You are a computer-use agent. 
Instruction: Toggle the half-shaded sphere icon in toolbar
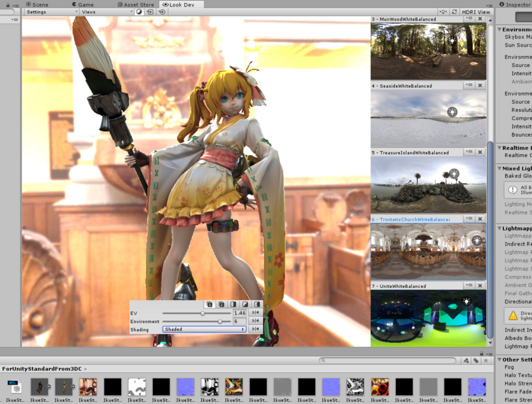click(139, 12)
